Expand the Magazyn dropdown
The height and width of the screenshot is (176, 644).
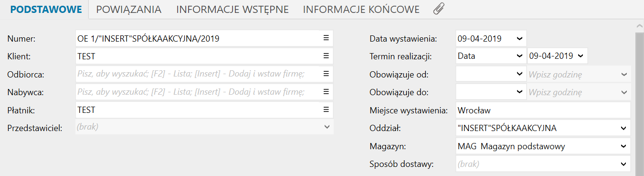click(x=623, y=146)
